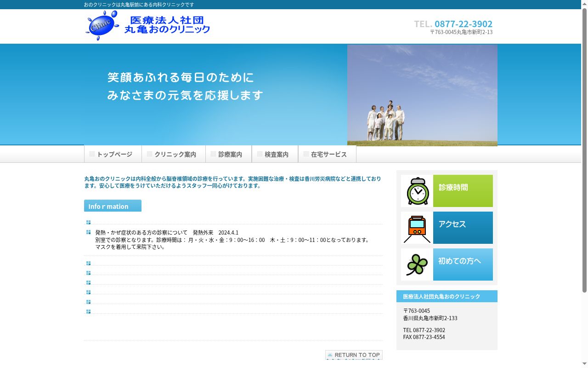
Task: Click the address 香川県丸亀市新町2-133
Action: pyautogui.click(x=430, y=318)
